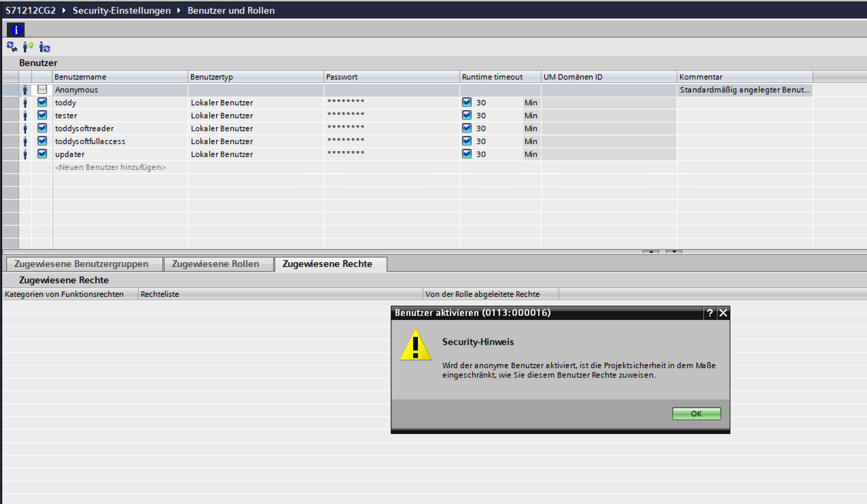Click the user icon in the toddysoftreader row
Viewport: 867px width, 504px height.
(25, 128)
